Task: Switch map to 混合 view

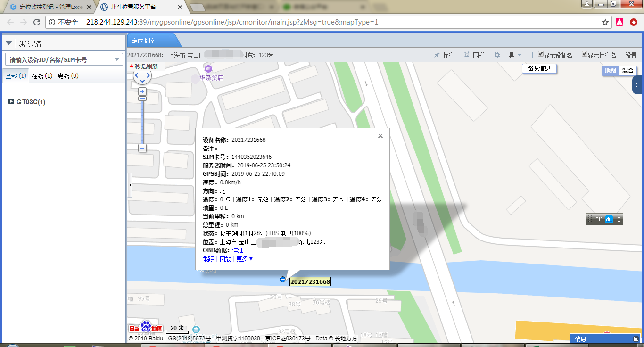Action: (627, 71)
